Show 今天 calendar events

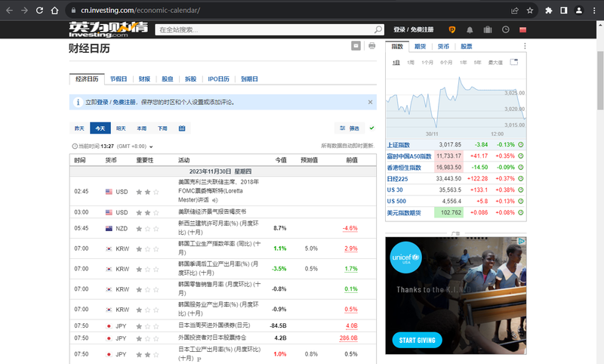click(100, 128)
